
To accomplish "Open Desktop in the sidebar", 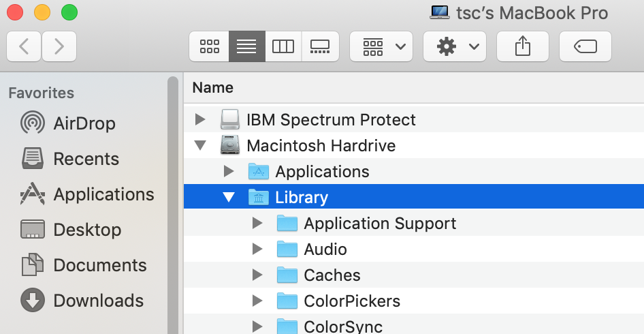I will click(x=71, y=230).
